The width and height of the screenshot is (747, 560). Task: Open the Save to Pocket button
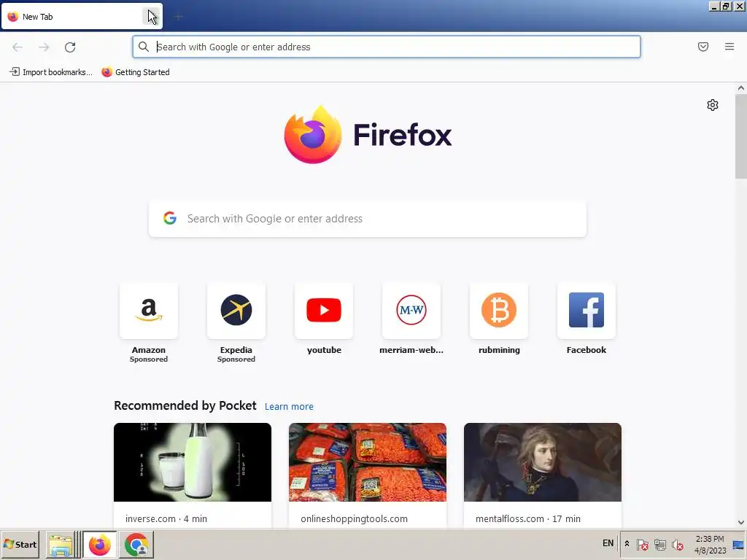pos(703,47)
